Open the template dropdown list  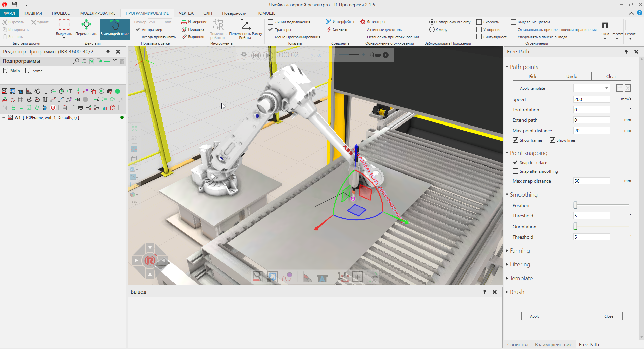click(606, 88)
